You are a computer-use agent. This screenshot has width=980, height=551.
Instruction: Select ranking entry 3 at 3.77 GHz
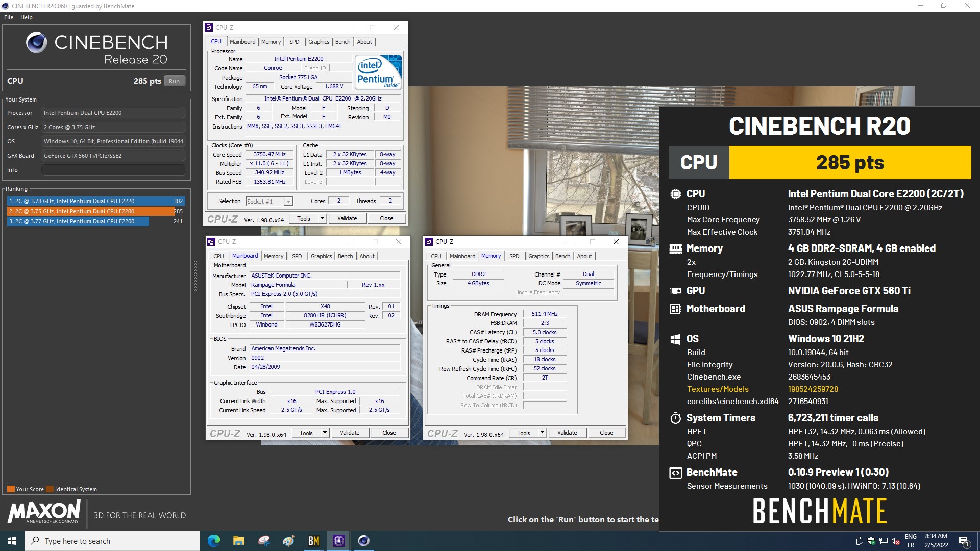tap(95, 221)
